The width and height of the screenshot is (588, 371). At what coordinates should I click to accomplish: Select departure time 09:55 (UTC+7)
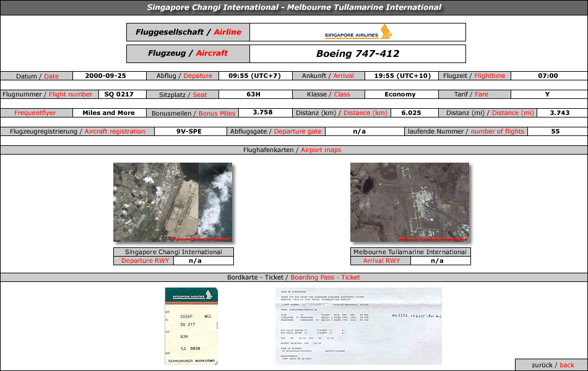[x=254, y=75]
